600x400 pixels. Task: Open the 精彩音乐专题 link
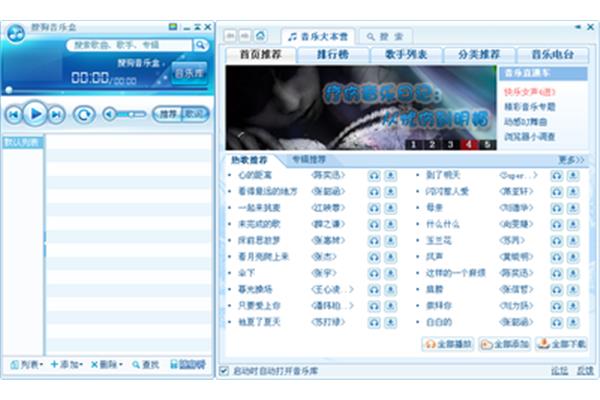point(530,107)
